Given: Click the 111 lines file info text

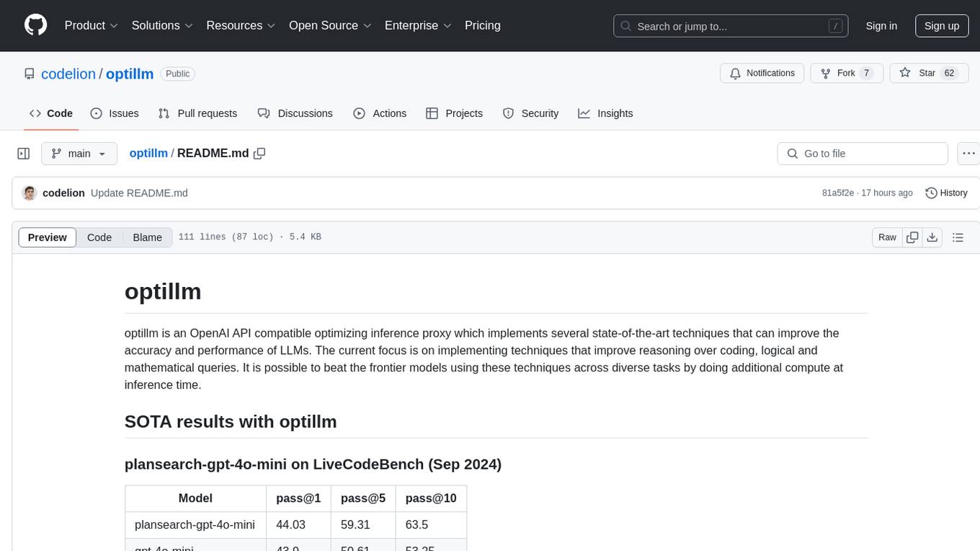Looking at the screenshot, I should (x=249, y=237).
